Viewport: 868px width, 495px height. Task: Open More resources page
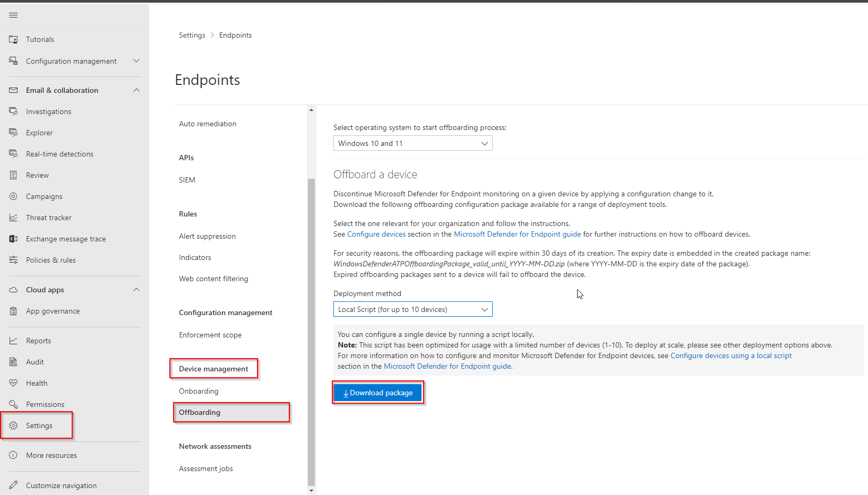point(51,455)
